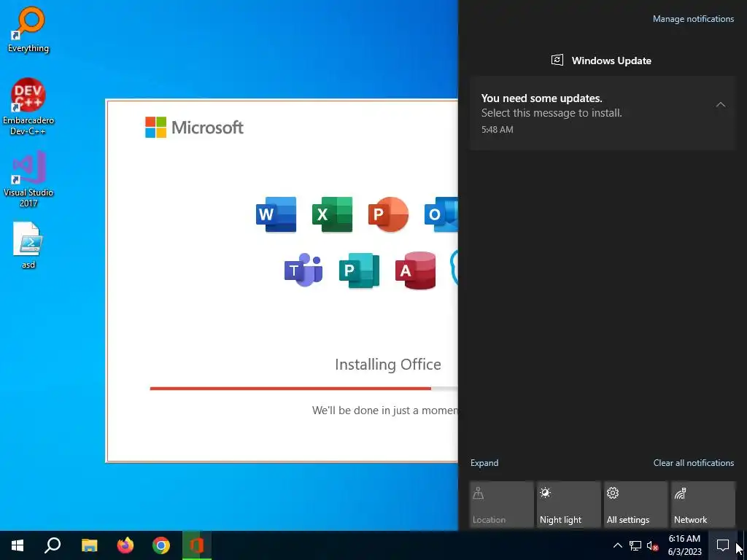Launch Google Chrome from the taskbar
Viewport: 747px width, 560px height.
pos(161,545)
